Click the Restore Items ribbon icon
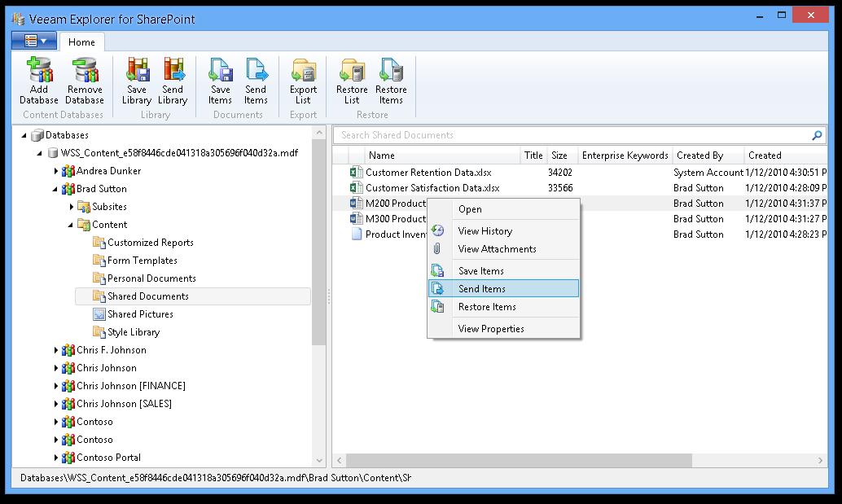 click(x=391, y=70)
